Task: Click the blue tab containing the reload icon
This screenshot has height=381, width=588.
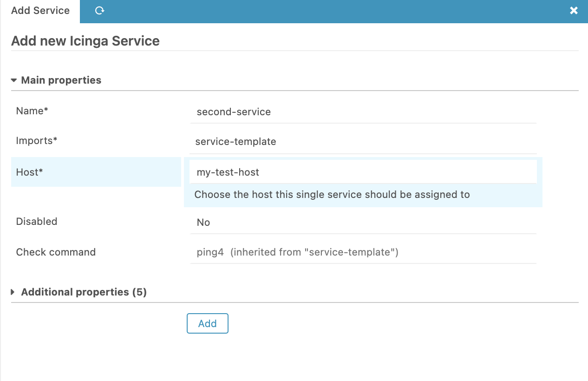Action: 99,10
